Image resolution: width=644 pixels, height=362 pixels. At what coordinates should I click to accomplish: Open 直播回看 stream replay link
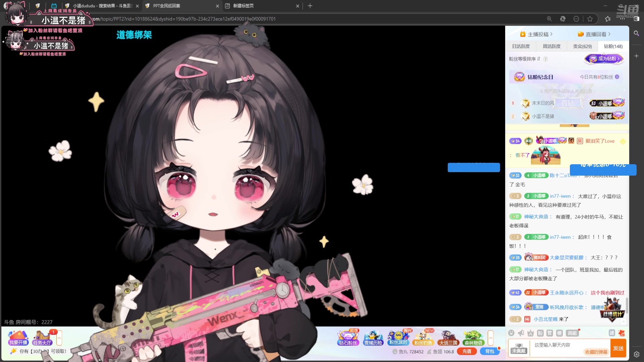[x=594, y=34]
